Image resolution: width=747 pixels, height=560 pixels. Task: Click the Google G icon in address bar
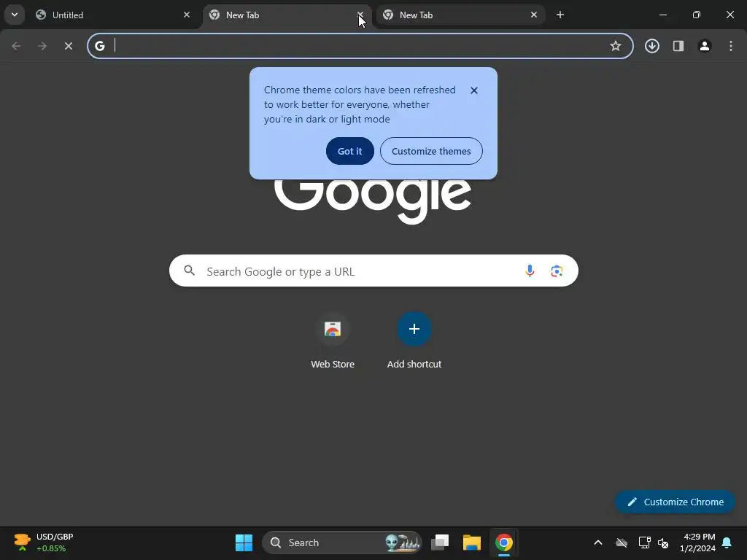tap(99, 46)
